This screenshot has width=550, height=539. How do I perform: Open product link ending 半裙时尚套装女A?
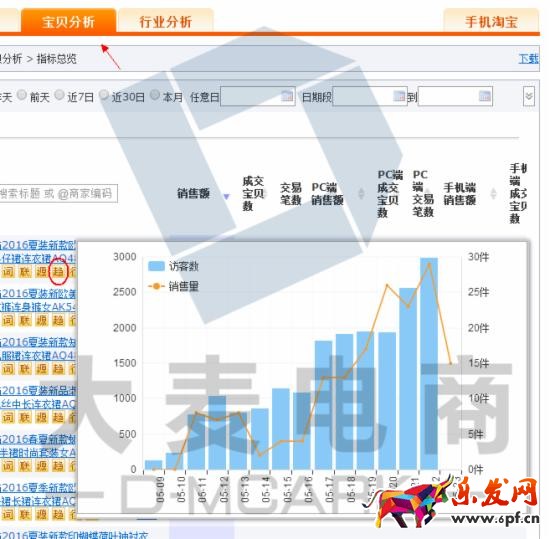pyautogui.click(x=38, y=445)
